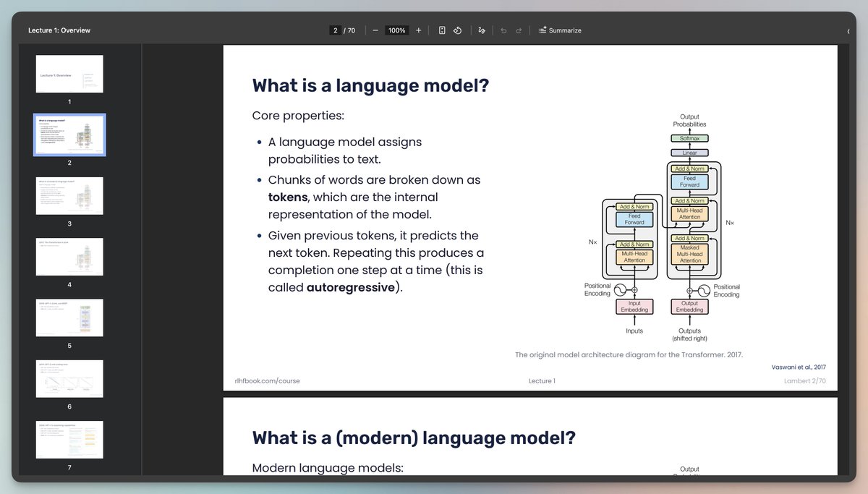868x494 pixels.
Task: Go to page 6 thumbnail
Action: pyautogui.click(x=69, y=378)
